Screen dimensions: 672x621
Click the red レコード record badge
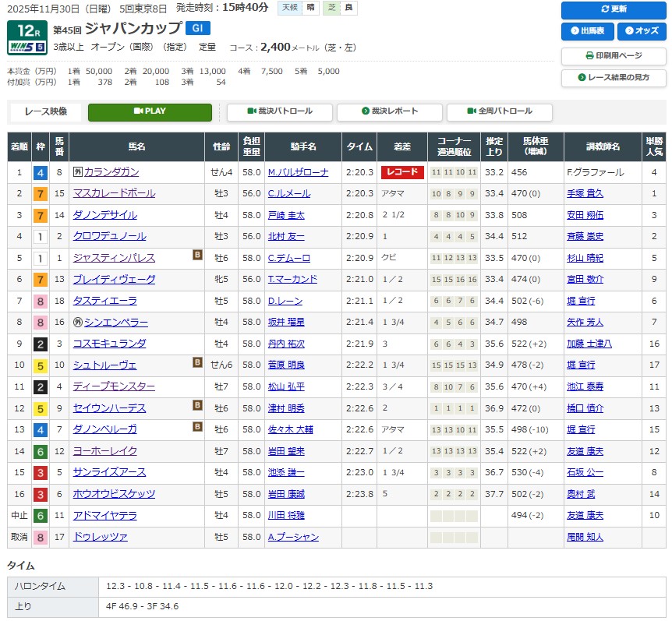tap(402, 172)
